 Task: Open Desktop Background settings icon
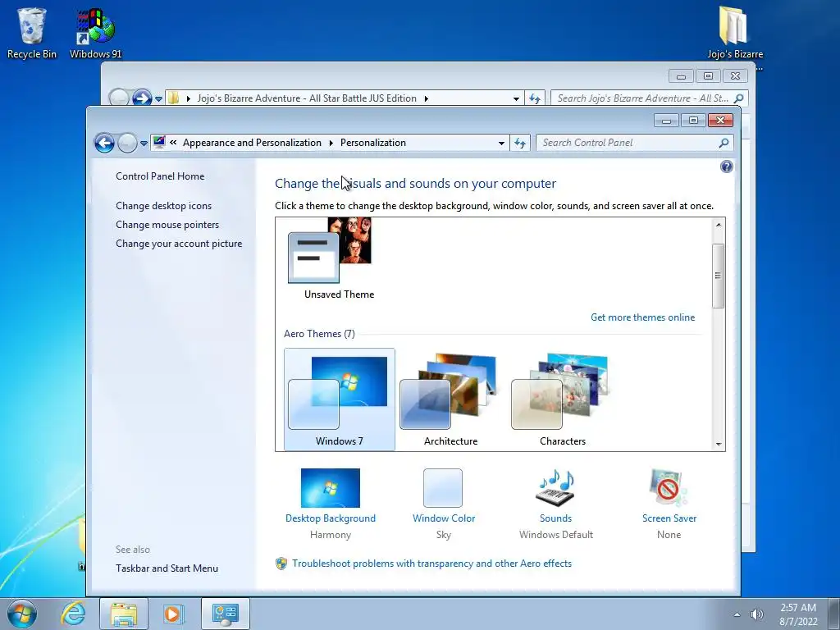tap(330, 488)
